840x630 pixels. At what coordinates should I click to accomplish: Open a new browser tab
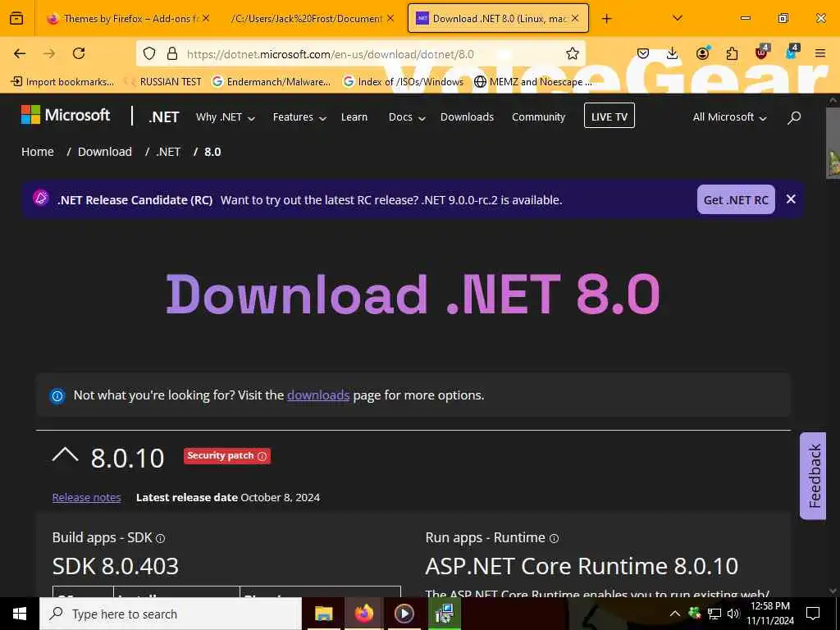pyautogui.click(x=606, y=19)
